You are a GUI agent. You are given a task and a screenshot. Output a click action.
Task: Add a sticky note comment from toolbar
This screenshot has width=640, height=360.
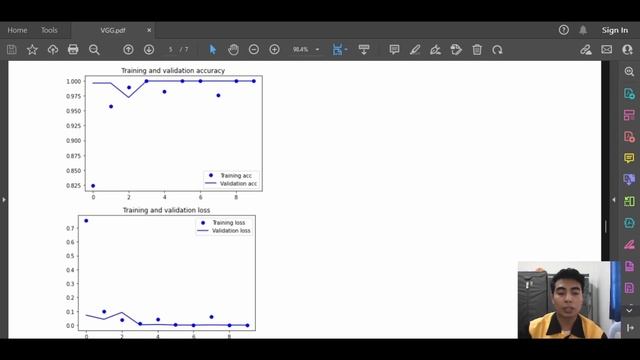pyautogui.click(x=394, y=50)
